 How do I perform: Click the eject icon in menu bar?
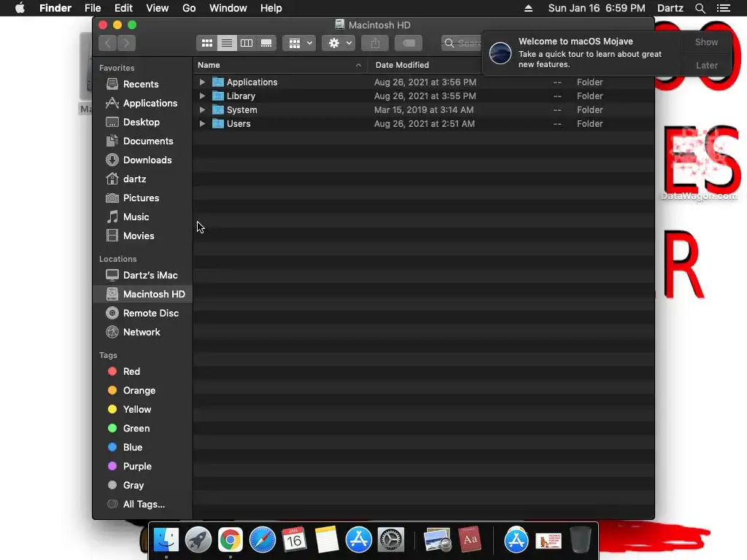528,8
